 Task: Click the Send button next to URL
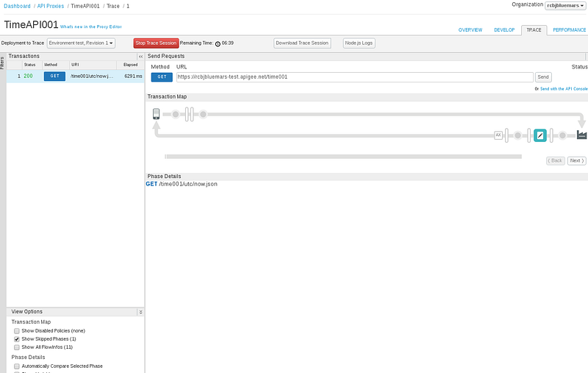[x=543, y=77]
